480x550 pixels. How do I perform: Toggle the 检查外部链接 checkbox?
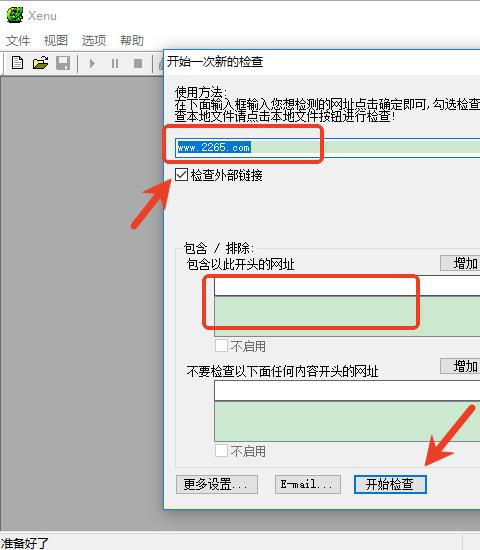point(181,174)
